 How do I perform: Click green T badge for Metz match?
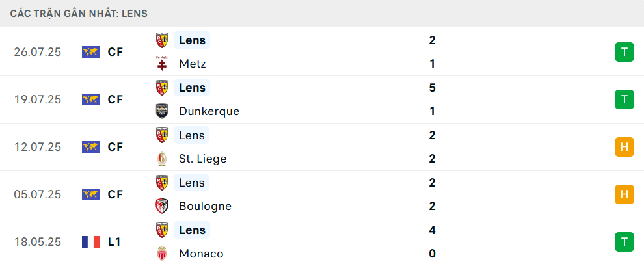(624, 52)
